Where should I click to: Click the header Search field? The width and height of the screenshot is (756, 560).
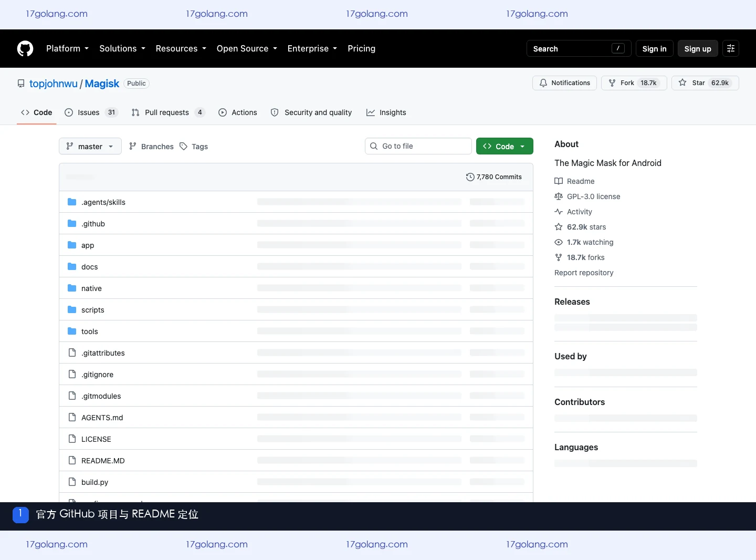[x=579, y=48]
